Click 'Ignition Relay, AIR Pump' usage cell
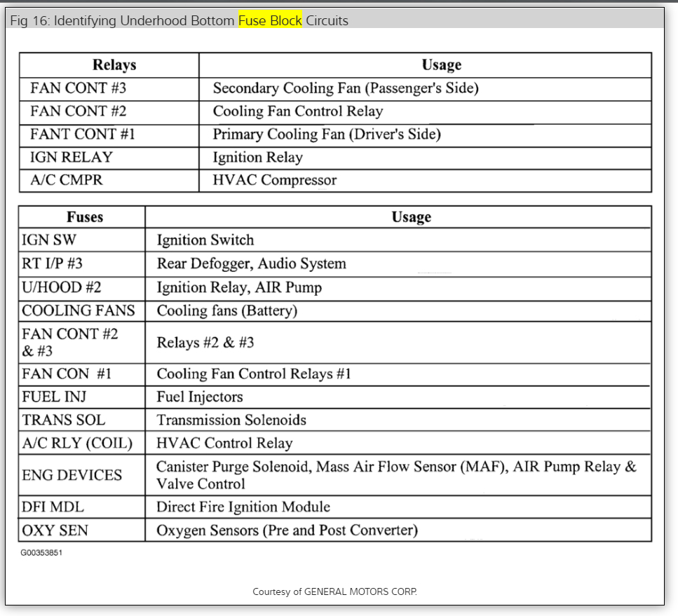The width and height of the screenshot is (678, 616). click(x=398, y=289)
